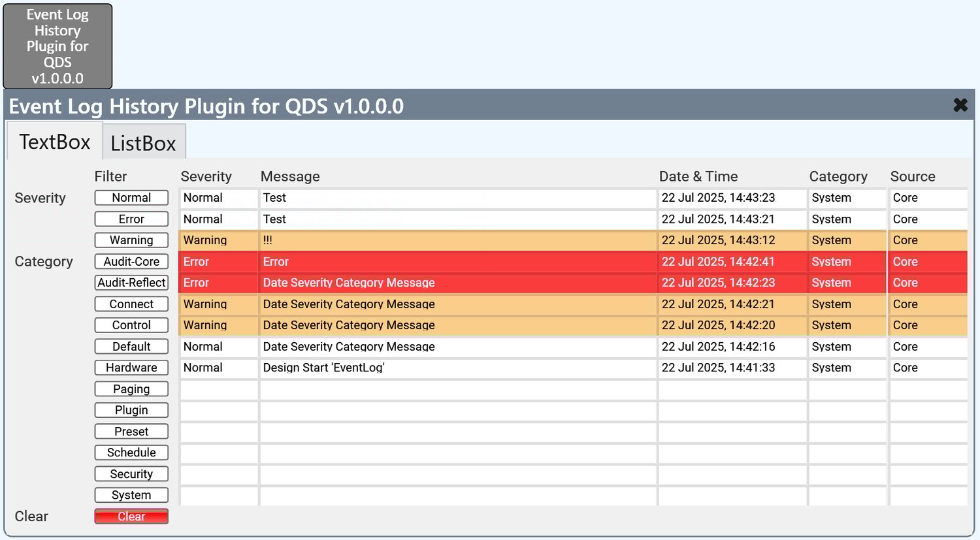Click the 14:42:41 error timestamp field
The image size is (980, 540).
click(x=732, y=262)
